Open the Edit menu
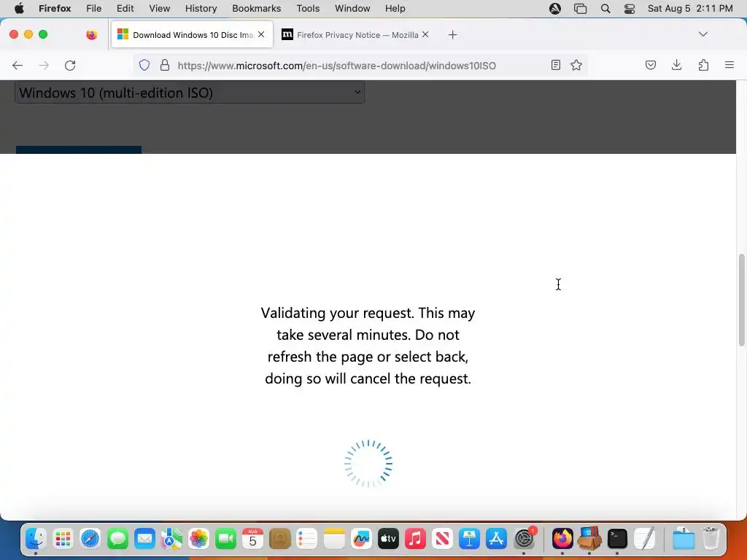Screen dimensions: 747x560 click(125, 9)
